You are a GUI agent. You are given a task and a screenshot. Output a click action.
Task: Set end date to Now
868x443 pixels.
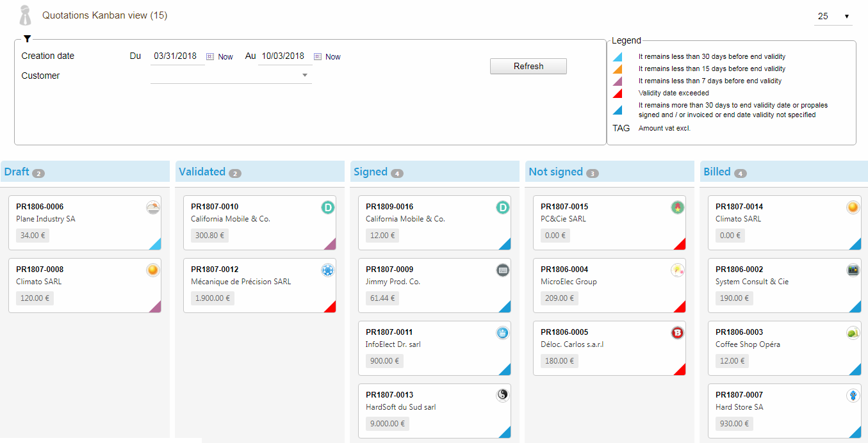click(333, 57)
